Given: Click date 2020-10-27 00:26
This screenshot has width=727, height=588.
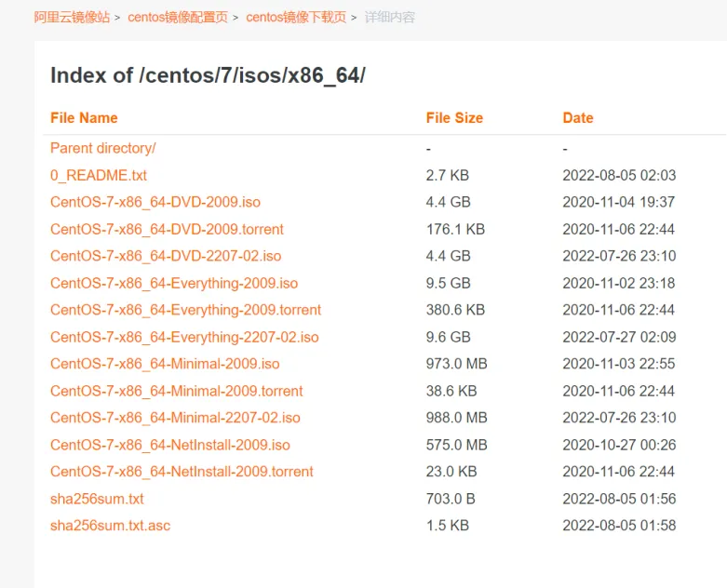Looking at the screenshot, I should point(619,445).
